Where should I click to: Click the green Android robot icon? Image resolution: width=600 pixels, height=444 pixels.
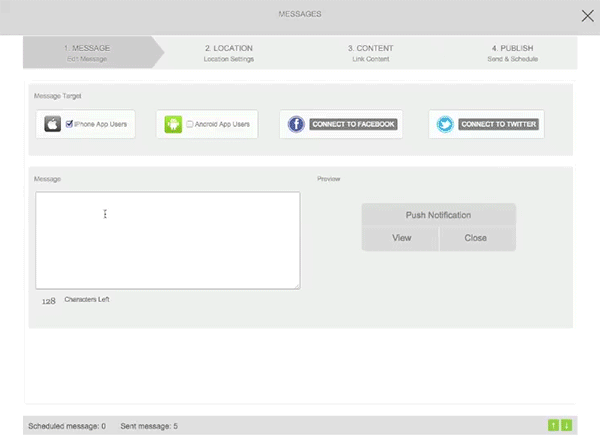coord(173,124)
